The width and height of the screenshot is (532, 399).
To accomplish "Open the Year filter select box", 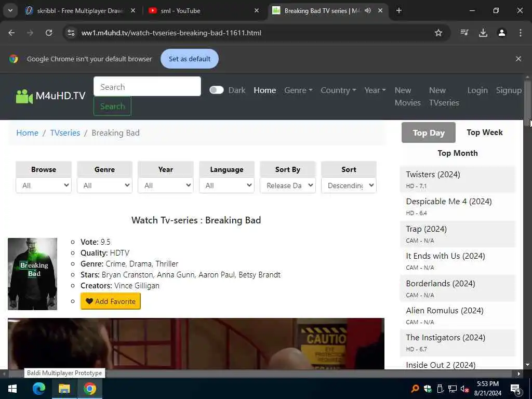I will [x=166, y=185].
